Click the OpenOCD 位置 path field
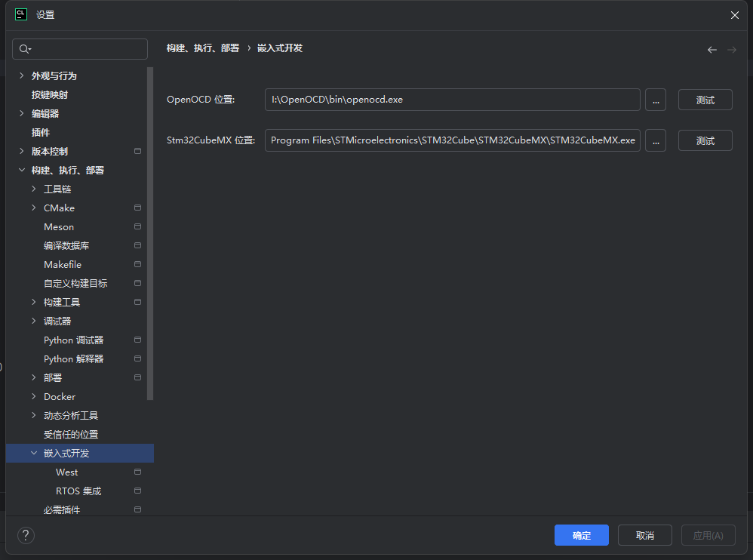 point(453,100)
